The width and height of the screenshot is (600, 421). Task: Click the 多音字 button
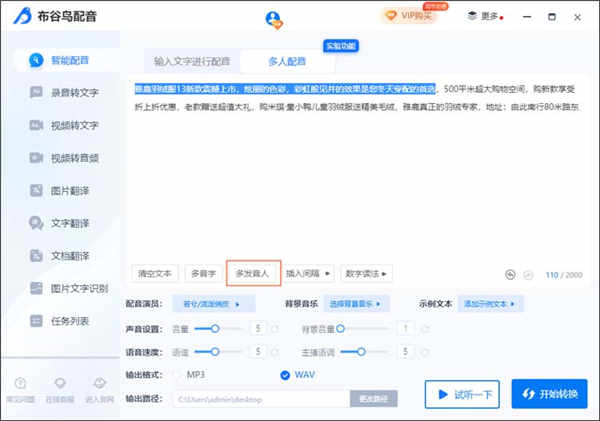pyautogui.click(x=203, y=274)
